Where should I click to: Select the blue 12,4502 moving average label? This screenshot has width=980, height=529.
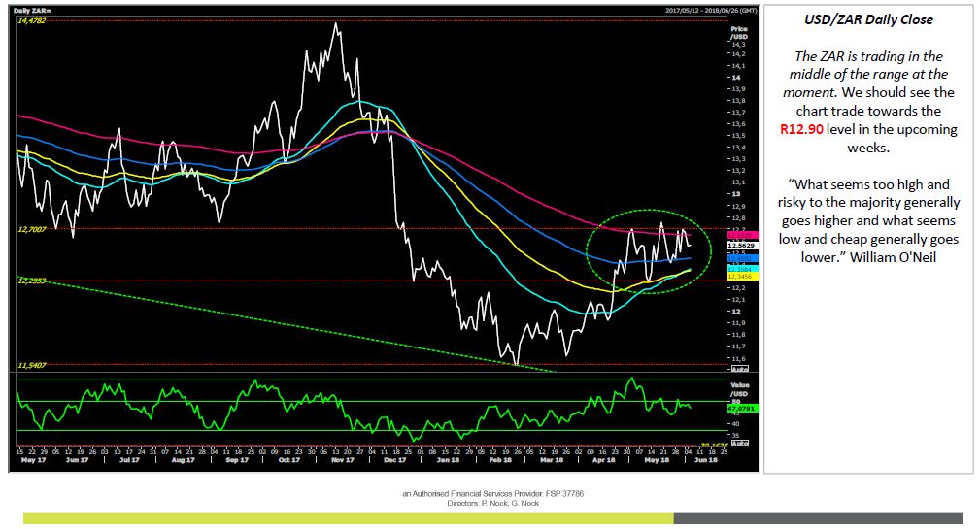(743, 258)
